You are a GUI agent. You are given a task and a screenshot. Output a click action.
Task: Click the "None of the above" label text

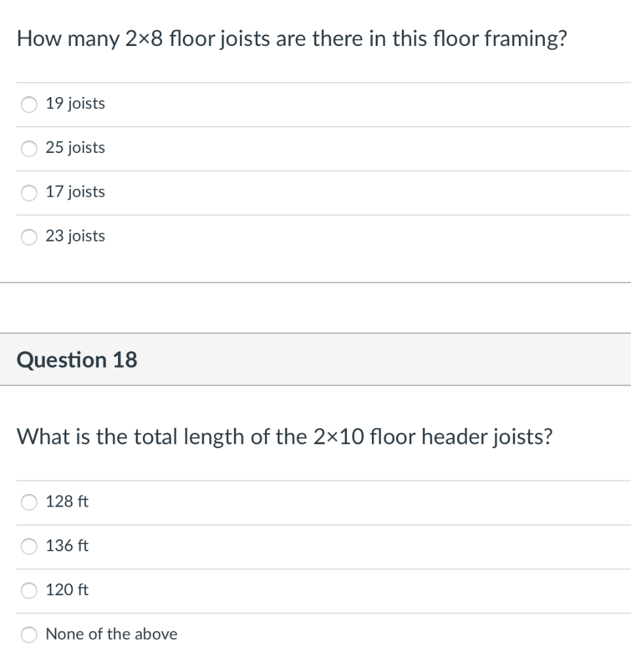coord(111,635)
